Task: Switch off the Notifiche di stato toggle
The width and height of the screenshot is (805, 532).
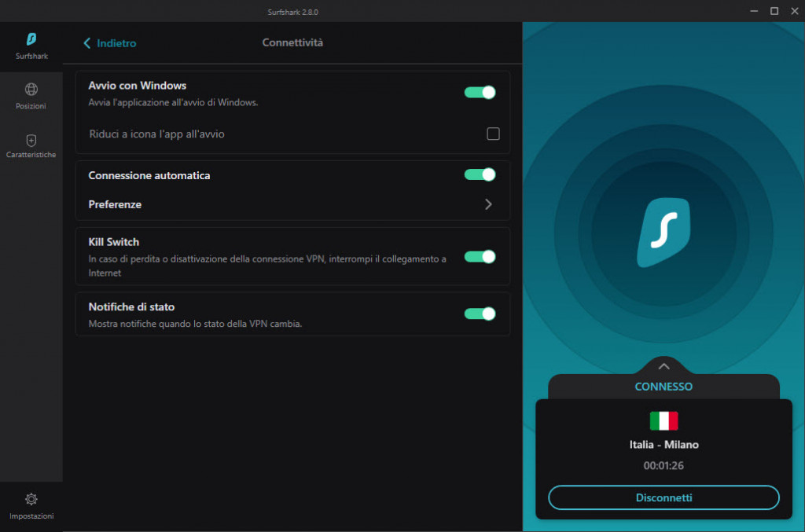Action: point(480,314)
